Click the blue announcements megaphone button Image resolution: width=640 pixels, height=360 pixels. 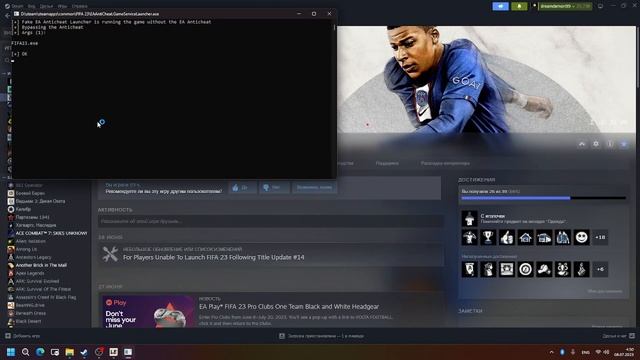(x=500, y=6)
